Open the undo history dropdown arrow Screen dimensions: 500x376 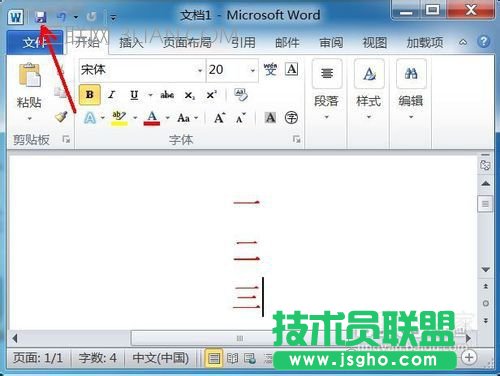pyautogui.click(x=76, y=17)
